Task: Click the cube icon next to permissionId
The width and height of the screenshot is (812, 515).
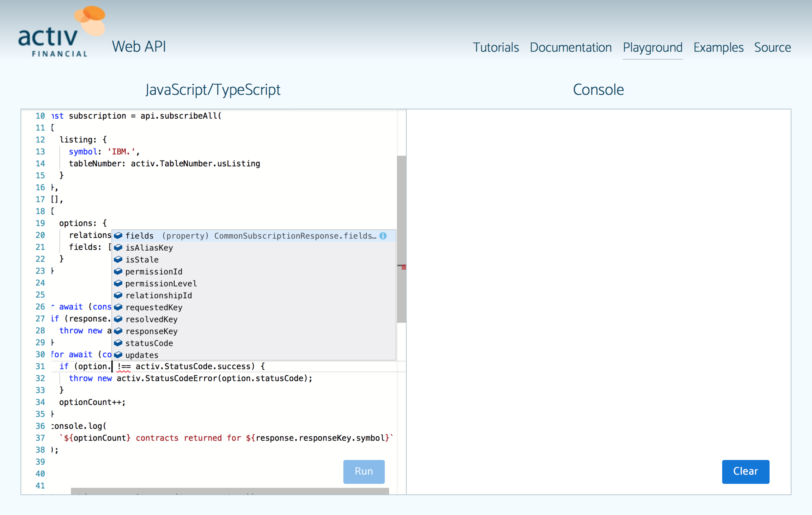Action: [118, 271]
